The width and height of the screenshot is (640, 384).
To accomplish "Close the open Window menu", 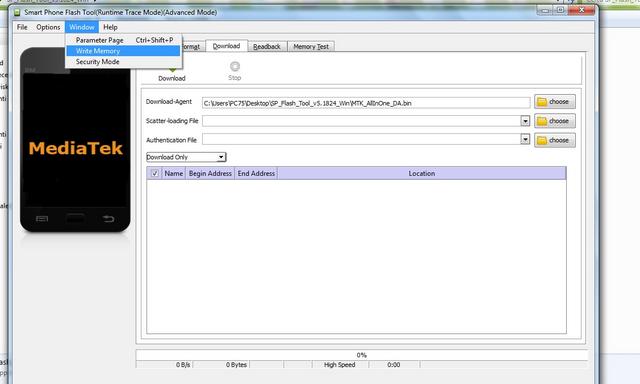I will pyautogui.click(x=82, y=27).
